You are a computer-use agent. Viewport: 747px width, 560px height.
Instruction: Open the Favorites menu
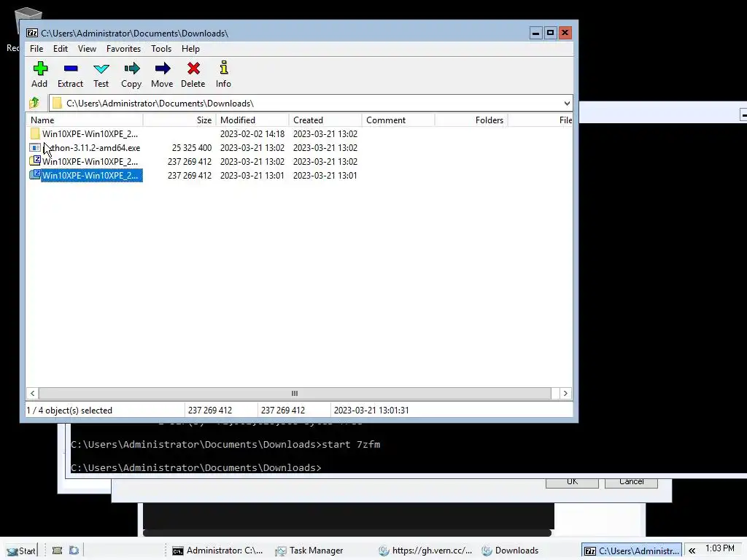[x=123, y=49]
